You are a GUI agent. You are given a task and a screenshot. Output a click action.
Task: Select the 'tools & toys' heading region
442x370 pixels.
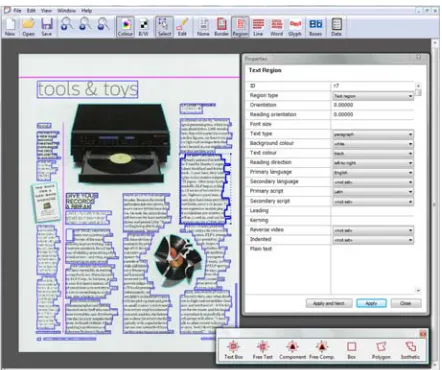click(87, 89)
